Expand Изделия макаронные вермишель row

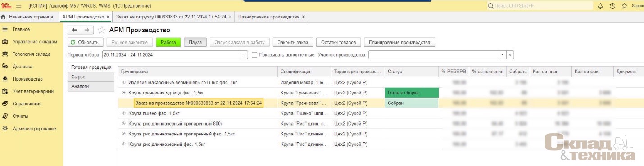[x=124, y=82]
